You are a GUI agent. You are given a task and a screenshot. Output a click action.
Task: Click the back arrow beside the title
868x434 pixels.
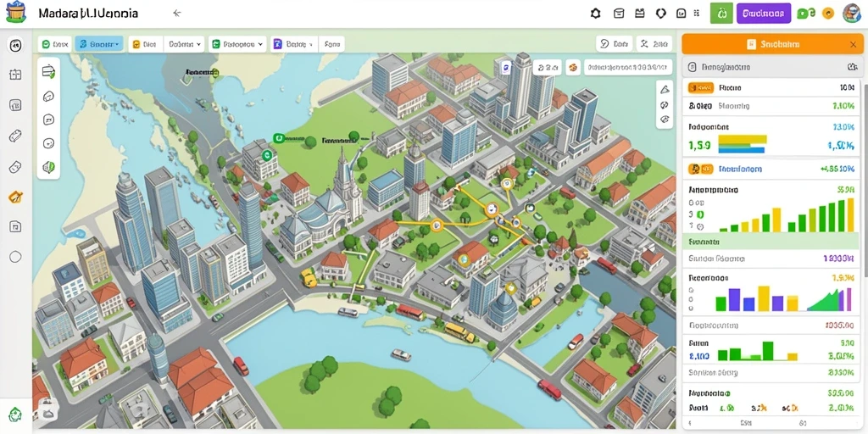(176, 14)
